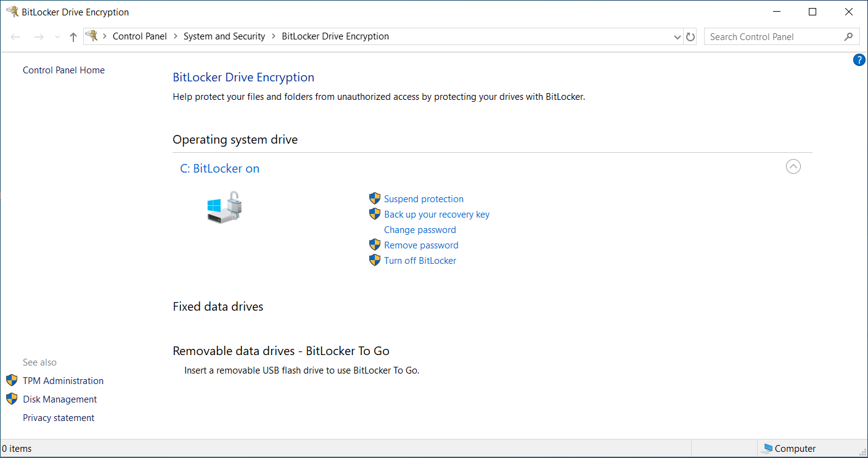Expand the chevron after Control Panel breadcrumb

point(175,36)
